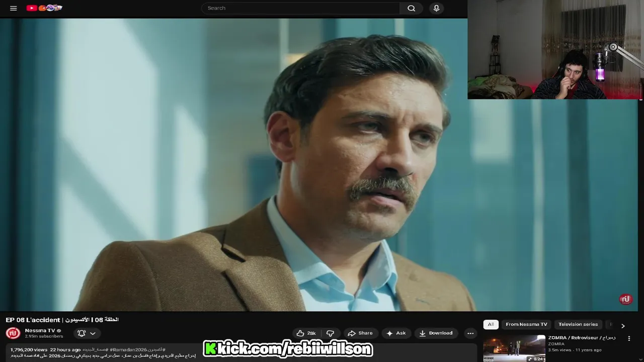Open options menu for ZOMRA video
The image size is (644, 362).
coord(629,339)
